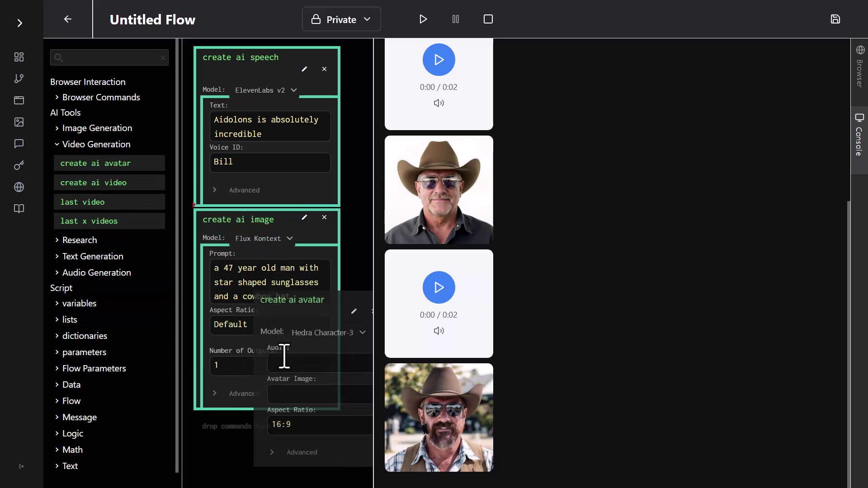Switch to the Console tab
This screenshot has height=488, width=868.
coord(859,136)
